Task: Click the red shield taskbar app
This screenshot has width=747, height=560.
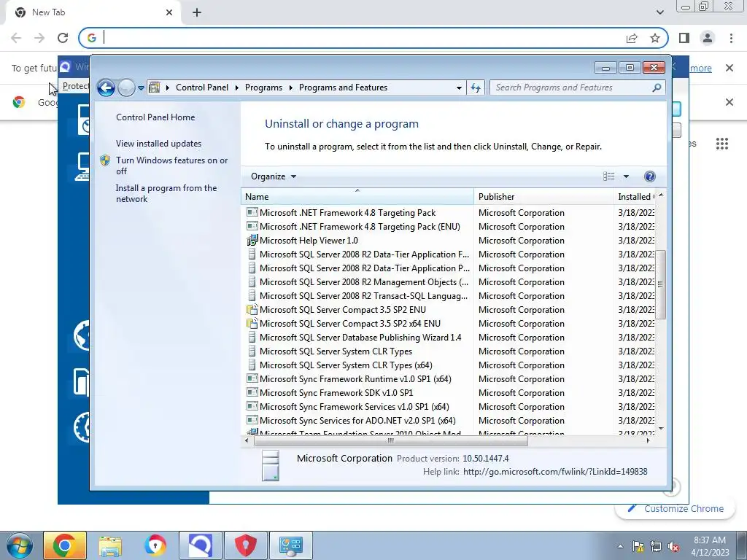Action: [246, 545]
